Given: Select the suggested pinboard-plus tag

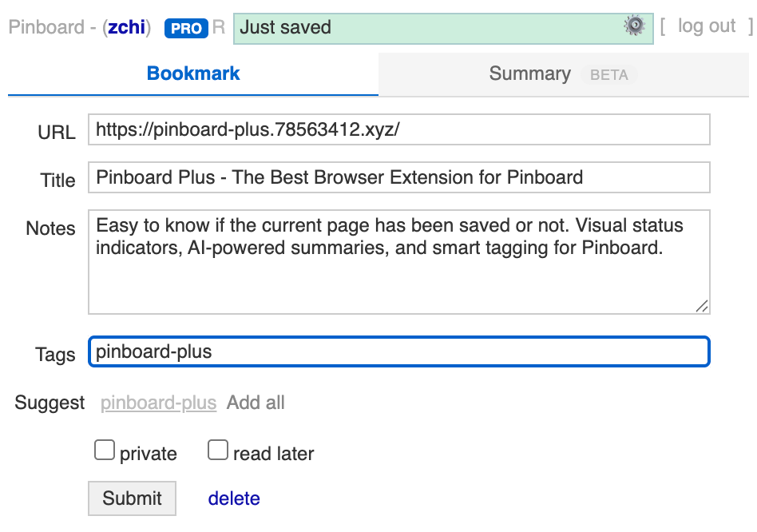Looking at the screenshot, I should pos(158,403).
